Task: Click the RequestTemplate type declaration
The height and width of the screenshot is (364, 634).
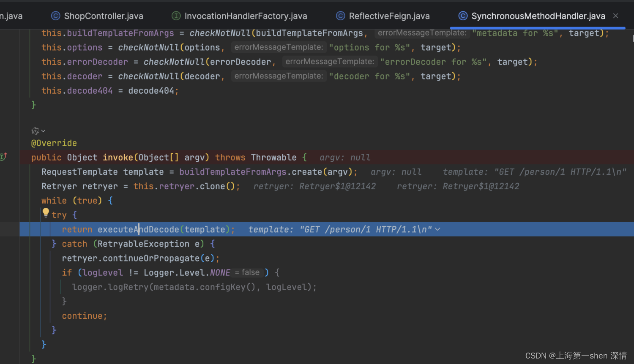Action: coord(79,172)
